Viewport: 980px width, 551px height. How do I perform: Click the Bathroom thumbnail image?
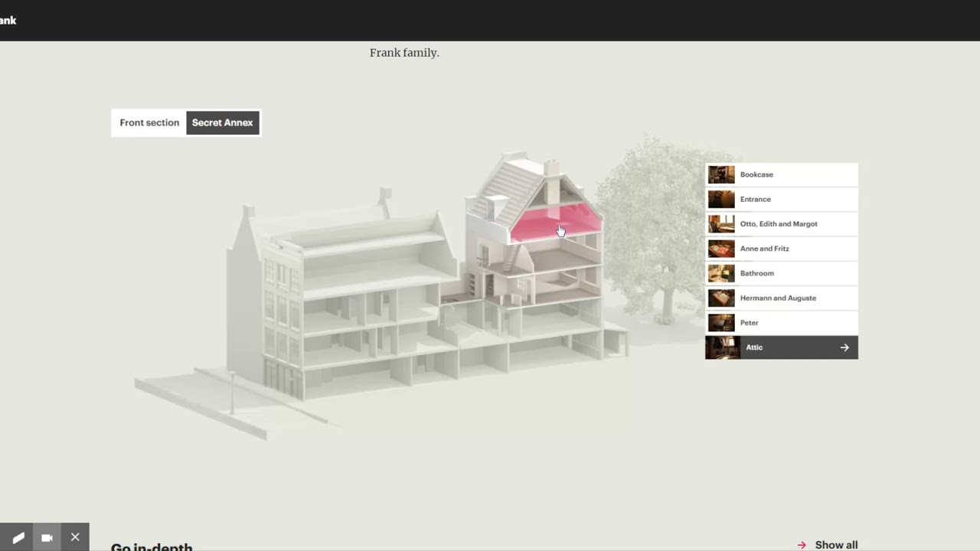(x=721, y=273)
